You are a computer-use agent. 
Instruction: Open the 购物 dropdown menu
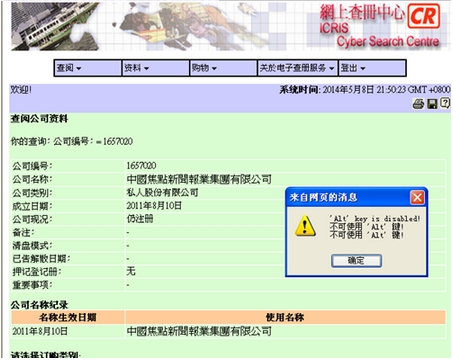(223, 68)
